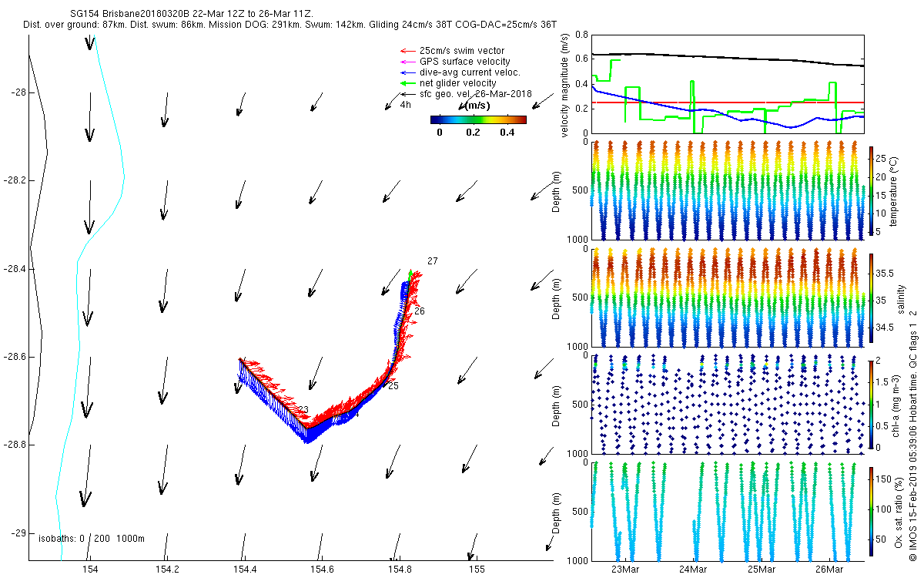Select day marker 25 on the track

click(393, 385)
